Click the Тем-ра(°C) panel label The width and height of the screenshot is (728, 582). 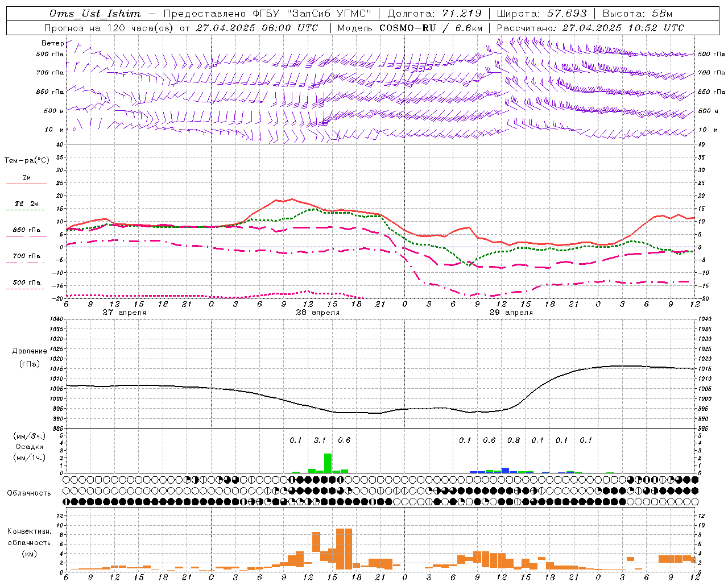pyautogui.click(x=27, y=161)
